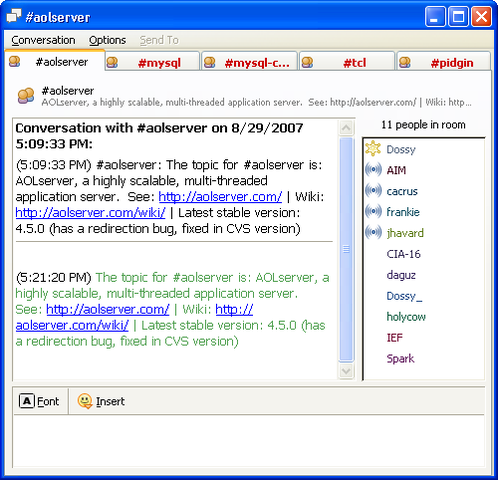Open the Conversation menu
The width and height of the screenshot is (498, 480).
click(x=43, y=40)
